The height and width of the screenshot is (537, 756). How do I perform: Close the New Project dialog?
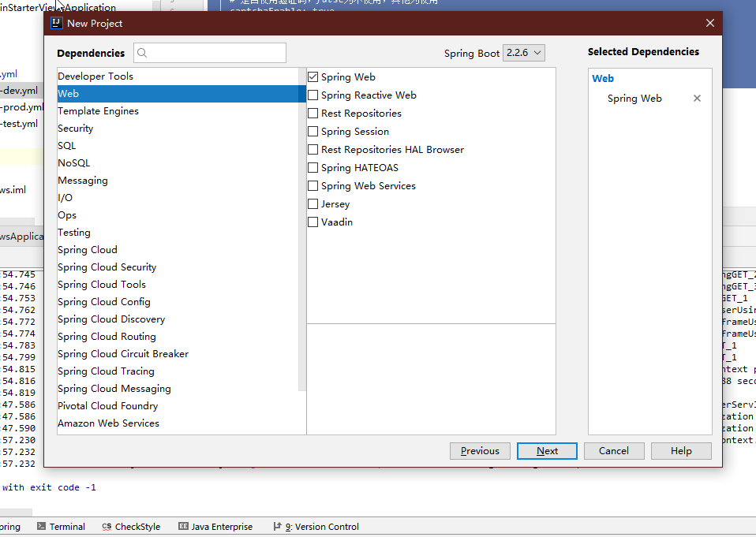click(709, 23)
